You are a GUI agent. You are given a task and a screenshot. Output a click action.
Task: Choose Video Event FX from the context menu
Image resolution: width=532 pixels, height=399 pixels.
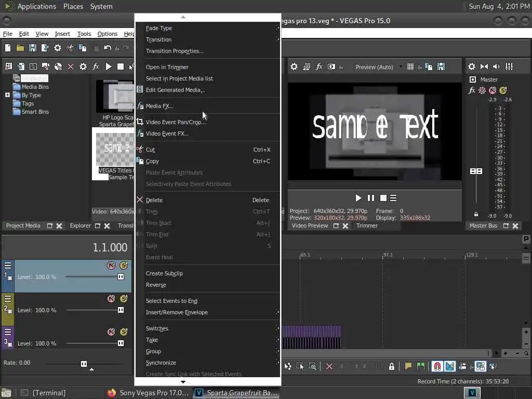pyautogui.click(x=208, y=134)
